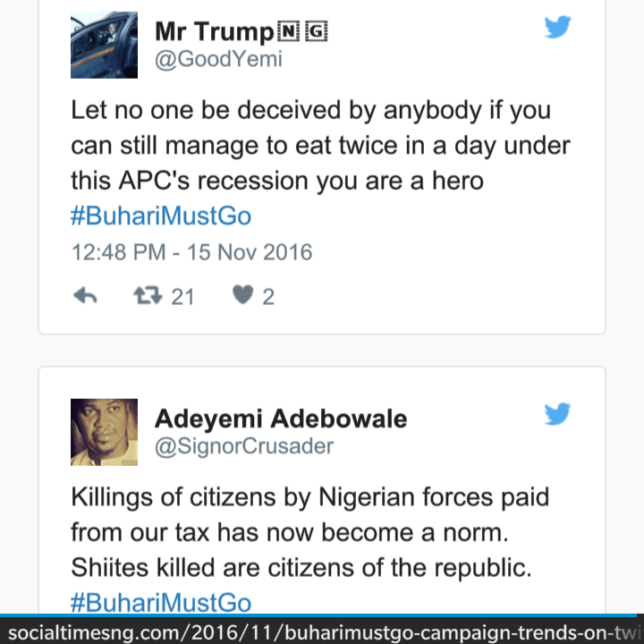The image size is (644, 644).
Task: Visit the @SignorCrusader handle
Action: point(244,446)
